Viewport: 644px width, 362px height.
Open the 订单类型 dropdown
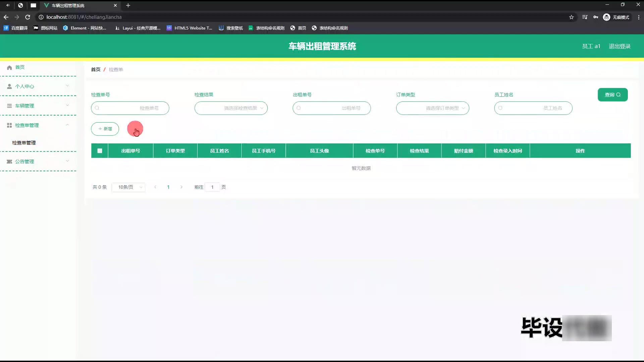click(x=432, y=108)
